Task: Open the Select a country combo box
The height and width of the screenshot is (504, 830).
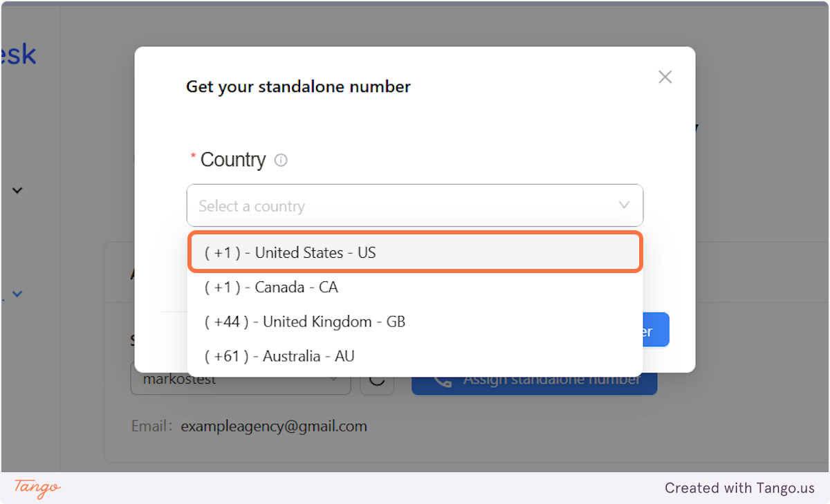Action: click(x=414, y=205)
